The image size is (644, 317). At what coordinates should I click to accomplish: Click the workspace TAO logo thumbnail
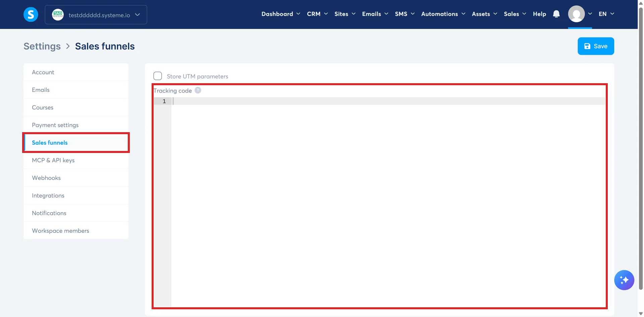click(x=58, y=14)
